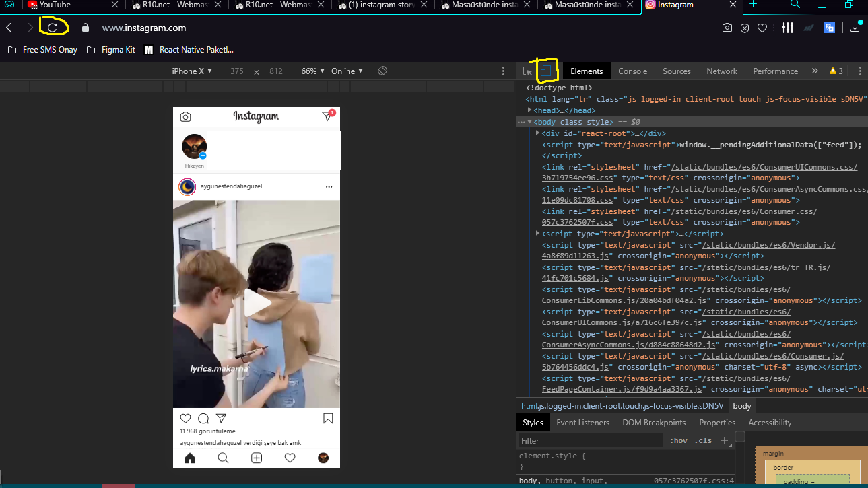868x488 pixels.
Task: Switch to the Sources tab
Action: pos(677,71)
